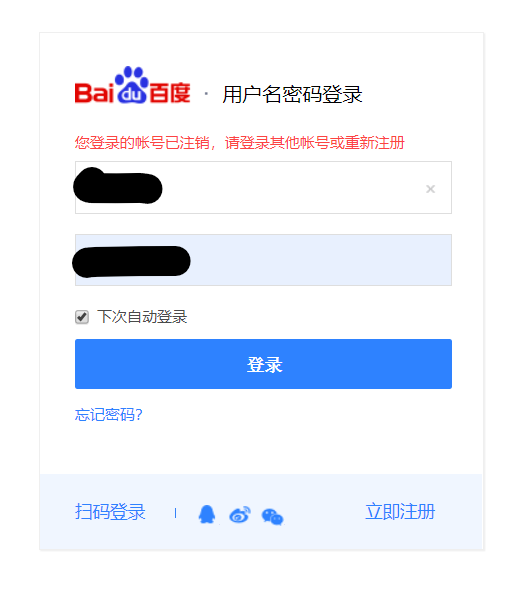
Task: Click the black redaction over the password
Action: [x=131, y=261]
